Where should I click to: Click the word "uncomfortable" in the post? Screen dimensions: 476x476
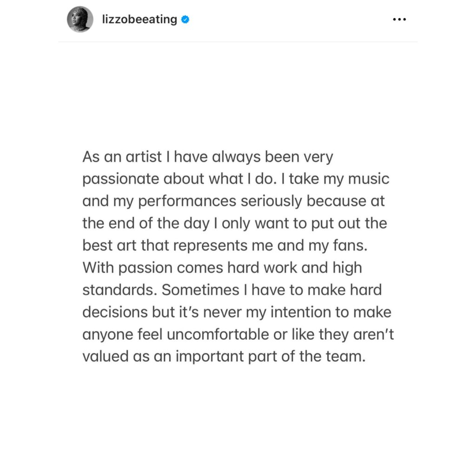click(218, 334)
